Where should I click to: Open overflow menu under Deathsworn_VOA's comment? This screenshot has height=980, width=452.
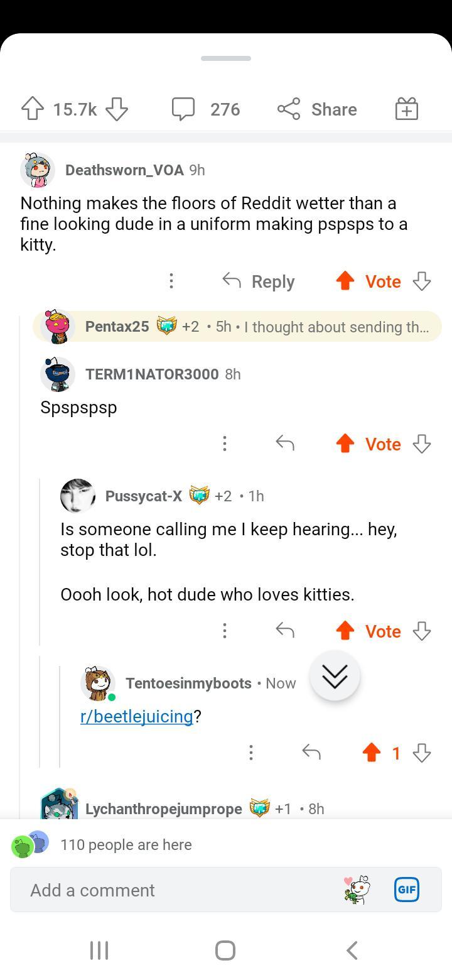[x=171, y=281]
